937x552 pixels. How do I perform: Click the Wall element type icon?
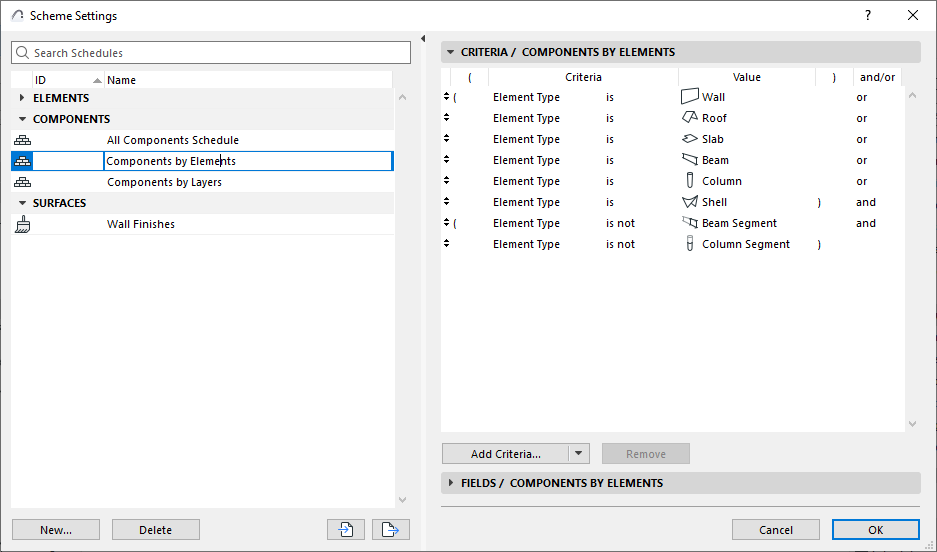coord(689,97)
